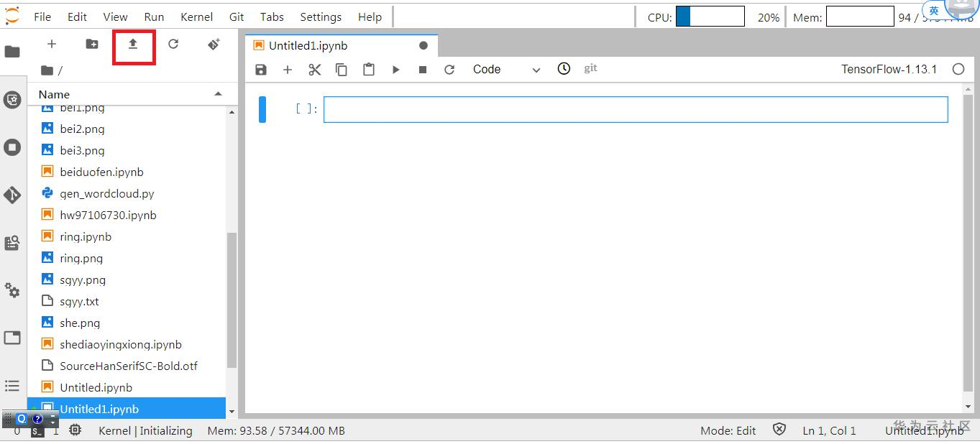Open the File menu

click(42, 17)
